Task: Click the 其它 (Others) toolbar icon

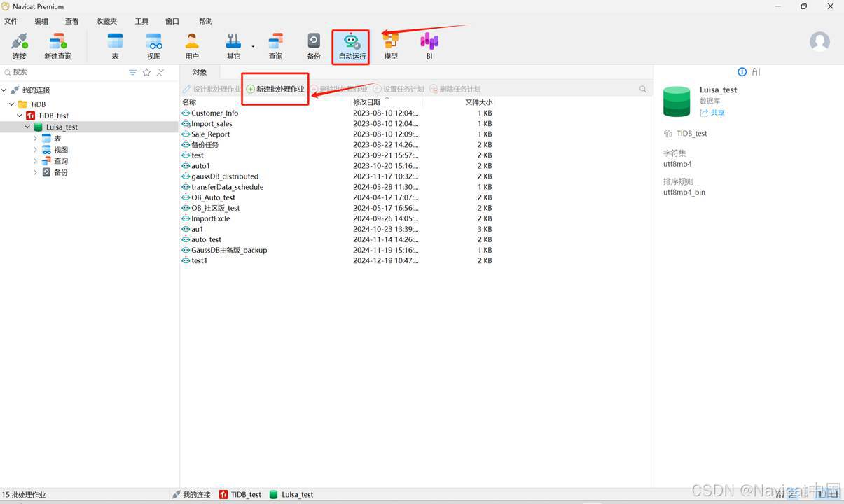Action: (233, 46)
